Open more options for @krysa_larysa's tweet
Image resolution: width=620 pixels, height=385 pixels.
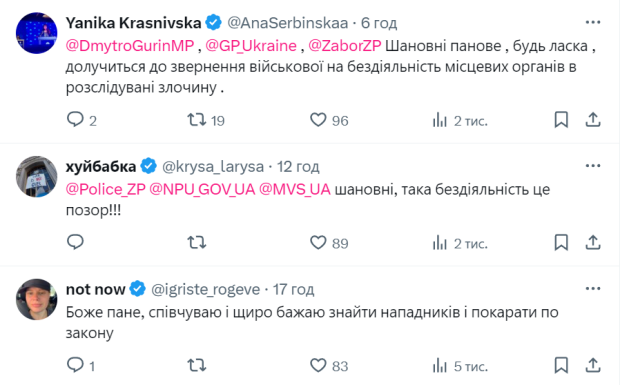click(x=593, y=166)
